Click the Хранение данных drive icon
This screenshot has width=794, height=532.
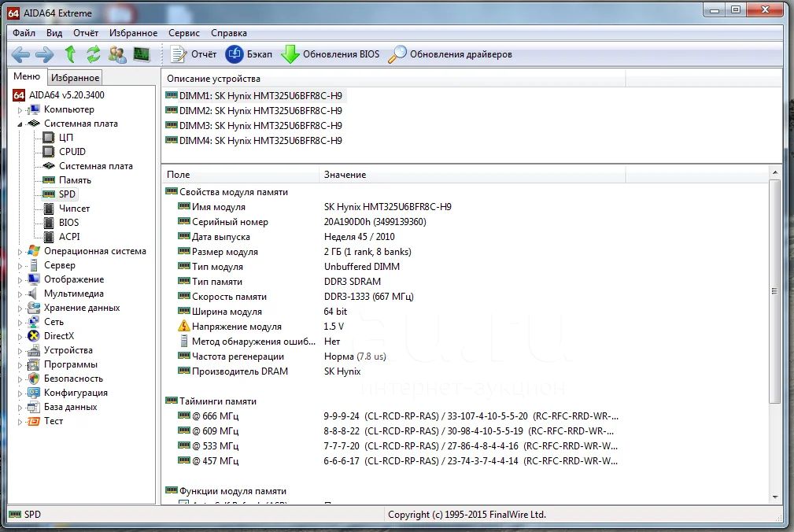tap(34, 307)
